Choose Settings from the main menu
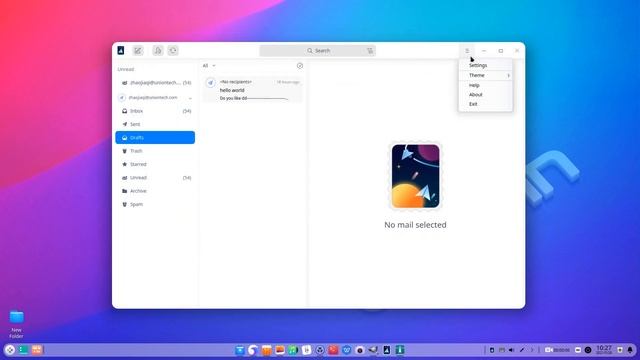Image resolution: width=640 pixels, height=360 pixels. [485, 65]
